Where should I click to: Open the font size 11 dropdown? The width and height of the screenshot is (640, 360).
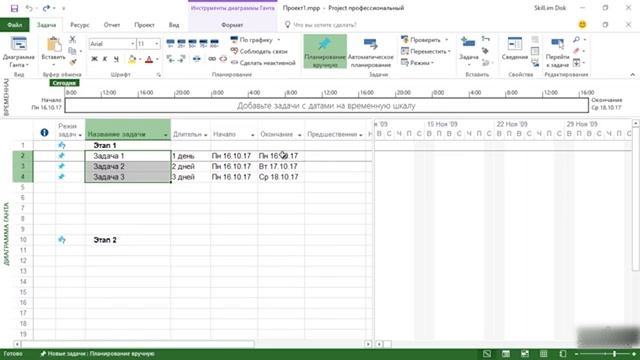[x=157, y=44]
